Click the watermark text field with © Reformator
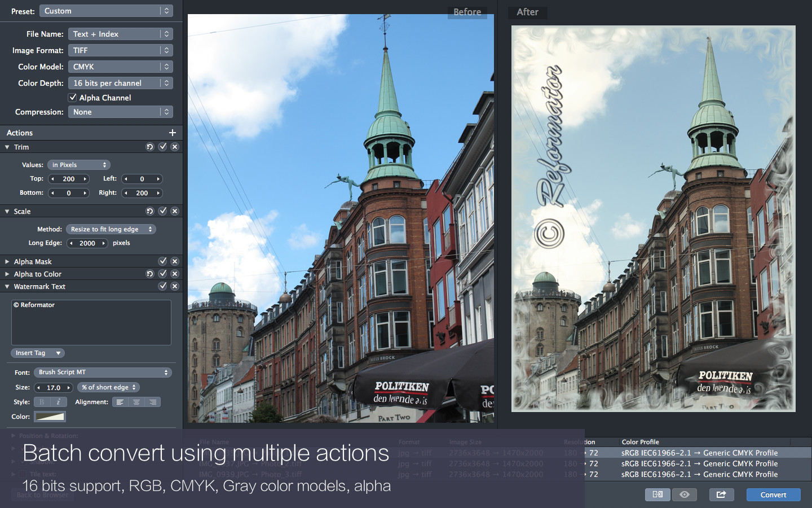 (91, 322)
